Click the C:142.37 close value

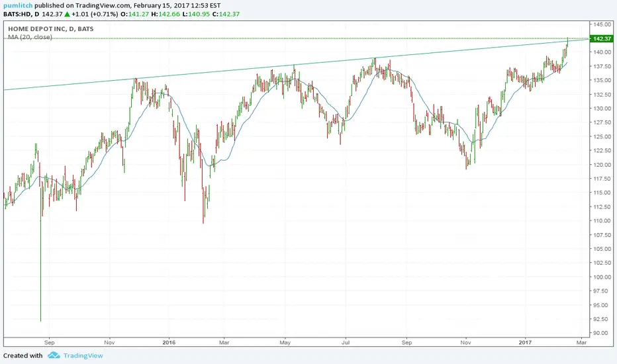click(226, 14)
